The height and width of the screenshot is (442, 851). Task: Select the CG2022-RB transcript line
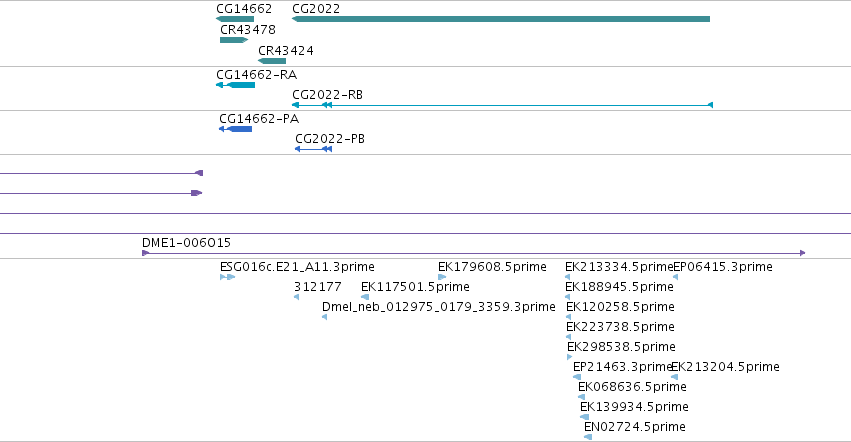tap(503, 105)
